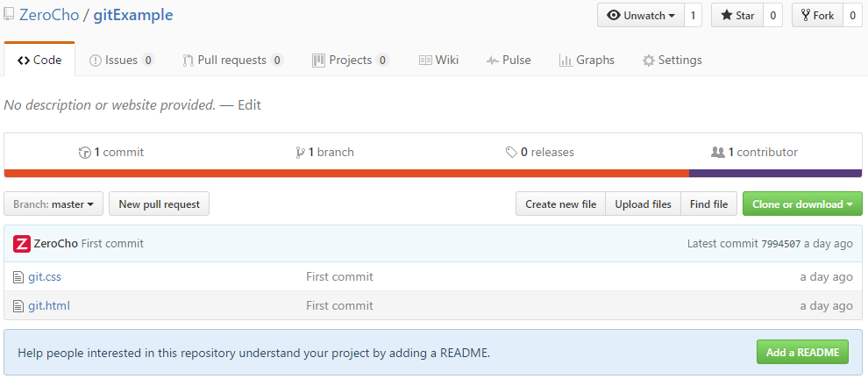Click the git.html file icon

click(18, 306)
